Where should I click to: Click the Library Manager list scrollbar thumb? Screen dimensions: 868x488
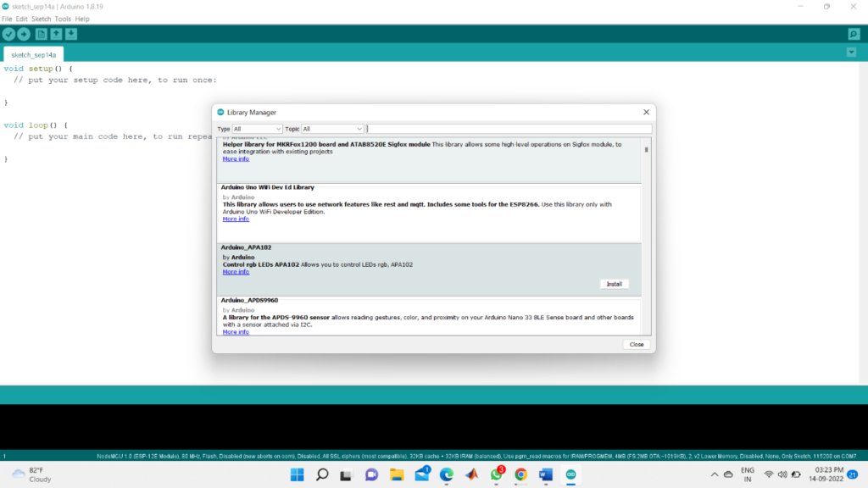click(x=646, y=149)
